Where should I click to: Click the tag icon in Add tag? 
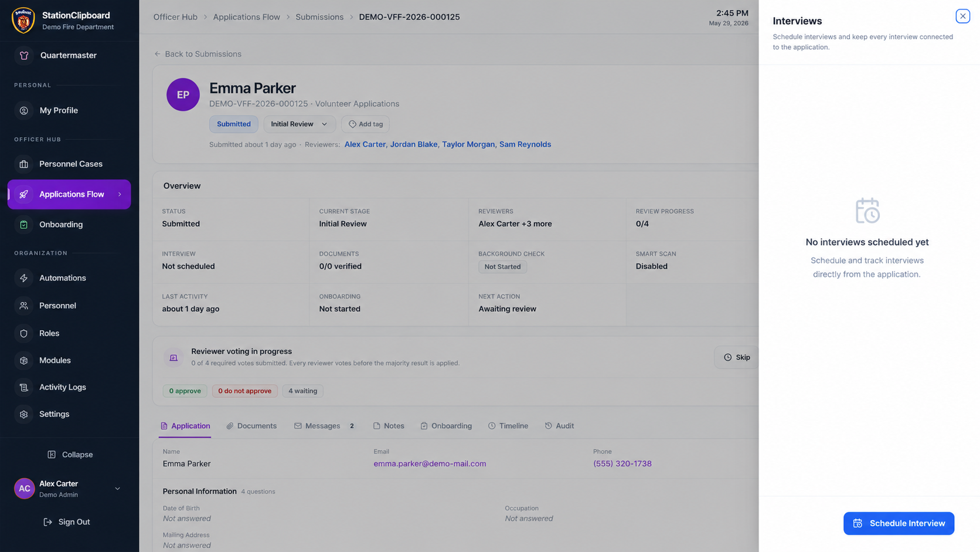pos(352,124)
